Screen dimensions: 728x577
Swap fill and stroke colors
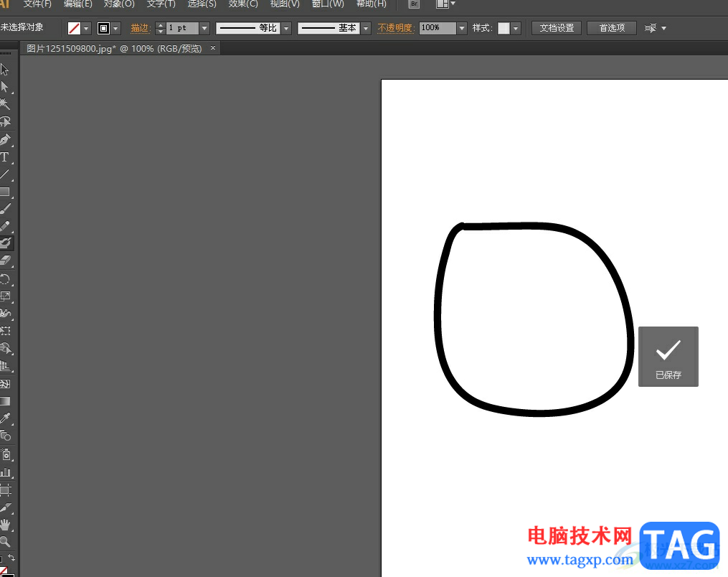[11, 558]
